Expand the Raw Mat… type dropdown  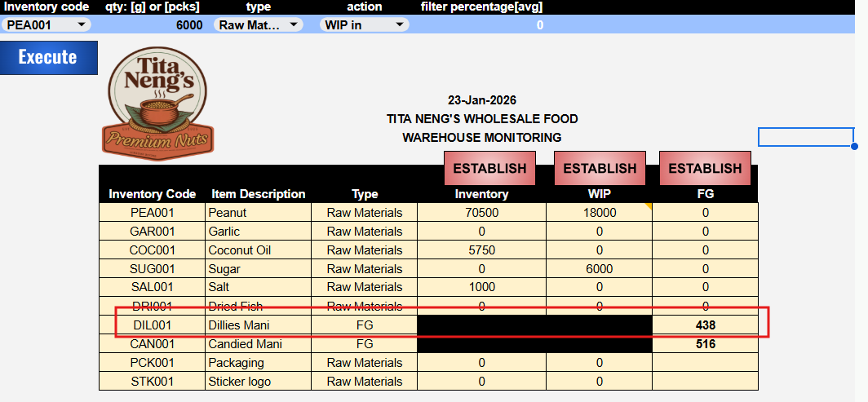click(x=259, y=24)
